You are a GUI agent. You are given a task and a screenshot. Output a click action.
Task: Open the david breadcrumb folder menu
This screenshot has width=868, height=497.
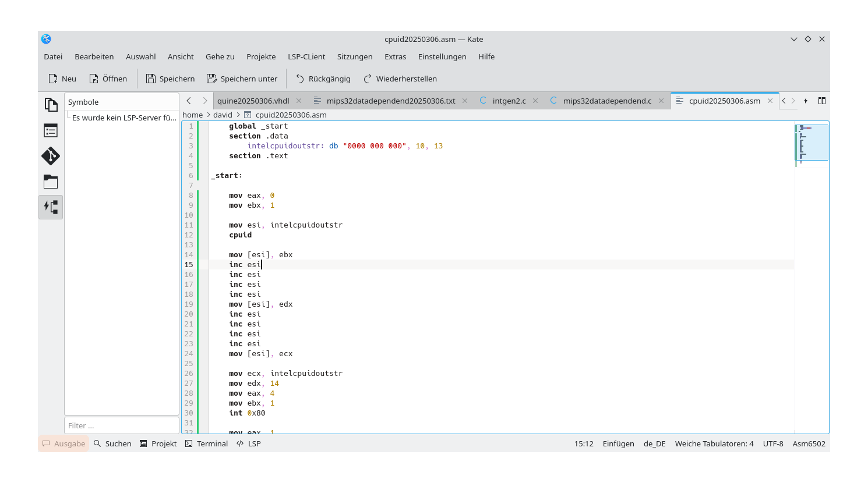click(x=223, y=115)
